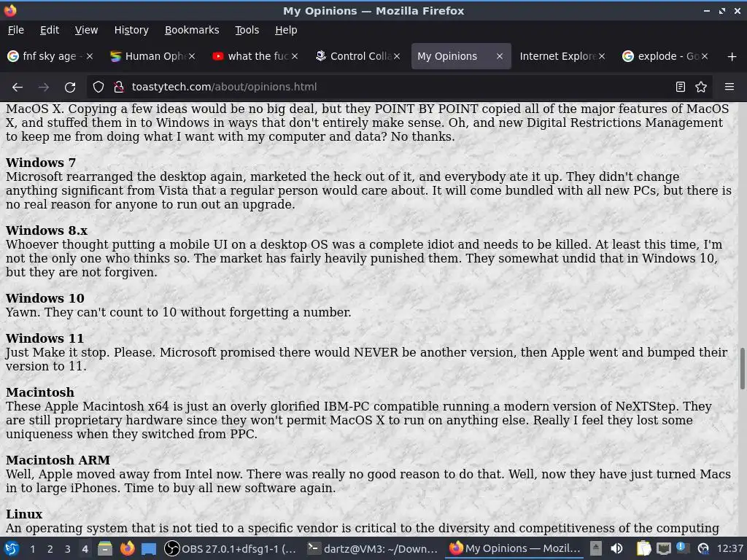
Task: Close the 'My Opinions' tab
Action: [x=500, y=56]
